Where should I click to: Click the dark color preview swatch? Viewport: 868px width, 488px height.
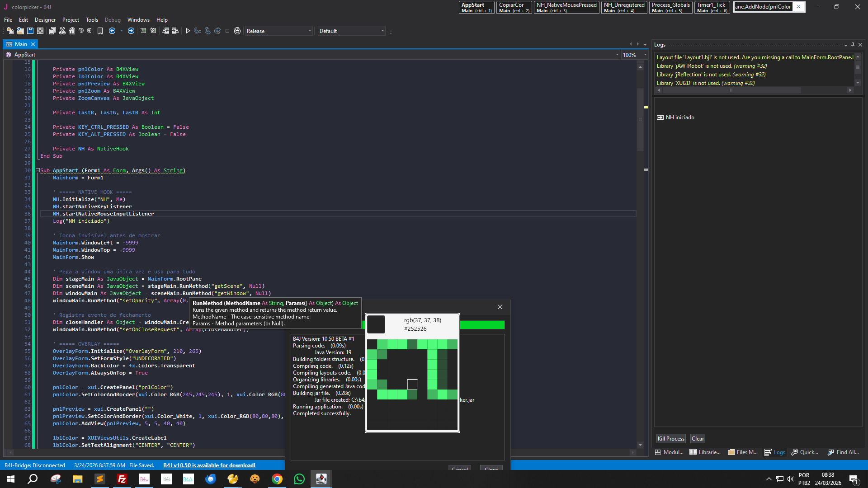pyautogui.click(x=376, y=324)
